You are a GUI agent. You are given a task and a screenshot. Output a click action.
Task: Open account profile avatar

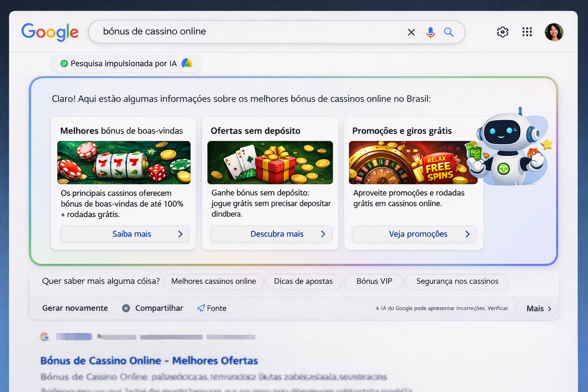(x=554, y=32)
